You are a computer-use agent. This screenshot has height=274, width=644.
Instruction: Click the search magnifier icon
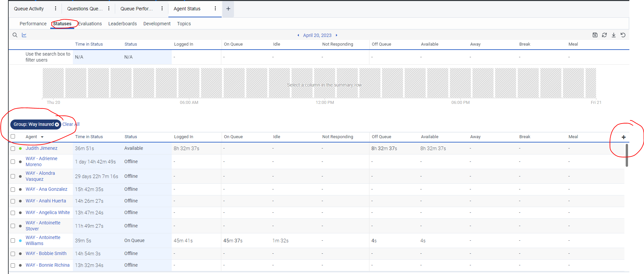click(x=15, y=35)
